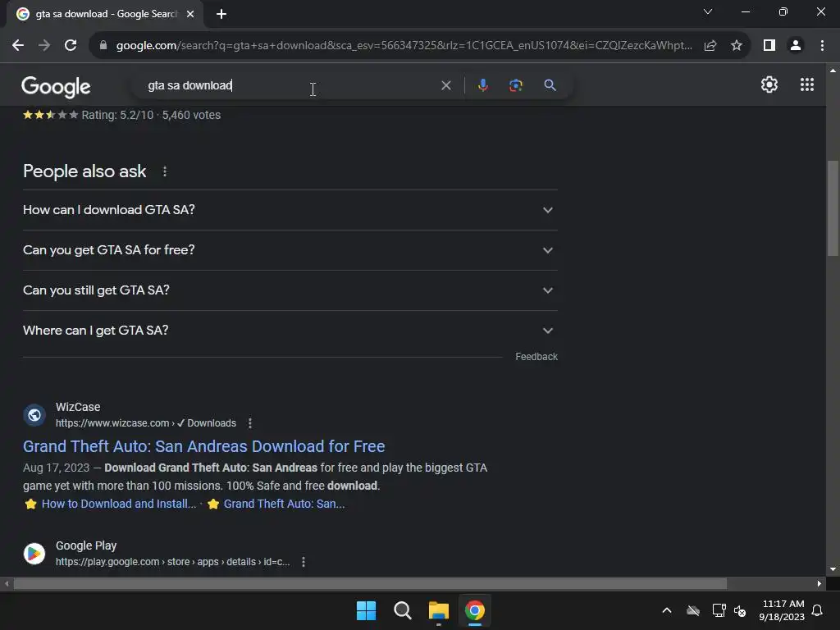Open the wizcase.com URL breadcrumb
The image size is (840, 630).
[x=146, y=423]
